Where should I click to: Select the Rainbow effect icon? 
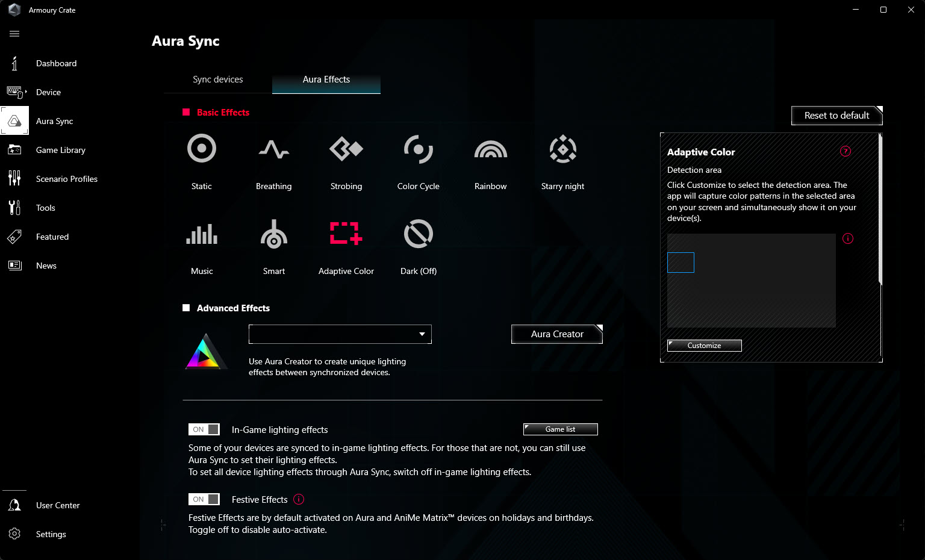tap(491, 149)
